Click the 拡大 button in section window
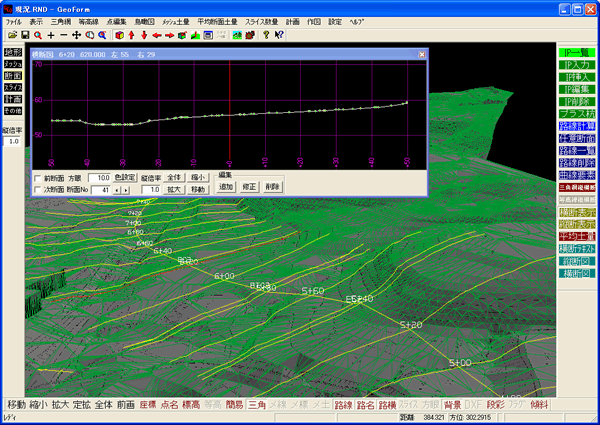Screen dimensions: 600x425 coord(174,189)
